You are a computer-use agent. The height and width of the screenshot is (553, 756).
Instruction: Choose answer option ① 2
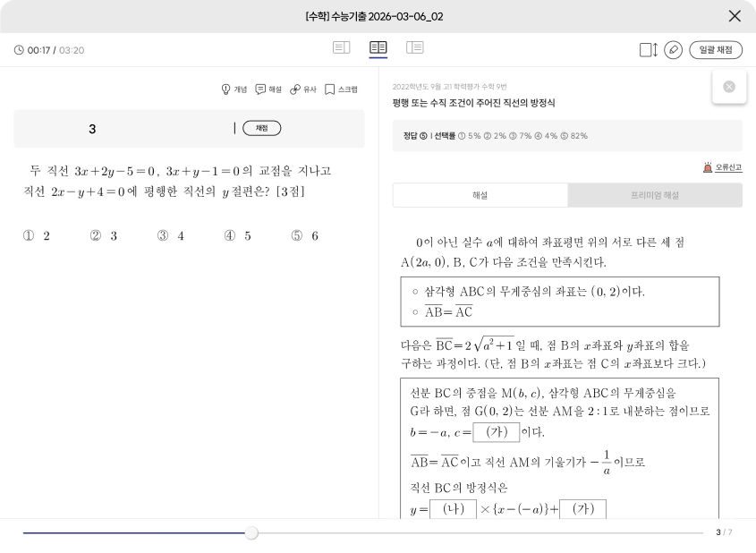(x=36, y=236)
